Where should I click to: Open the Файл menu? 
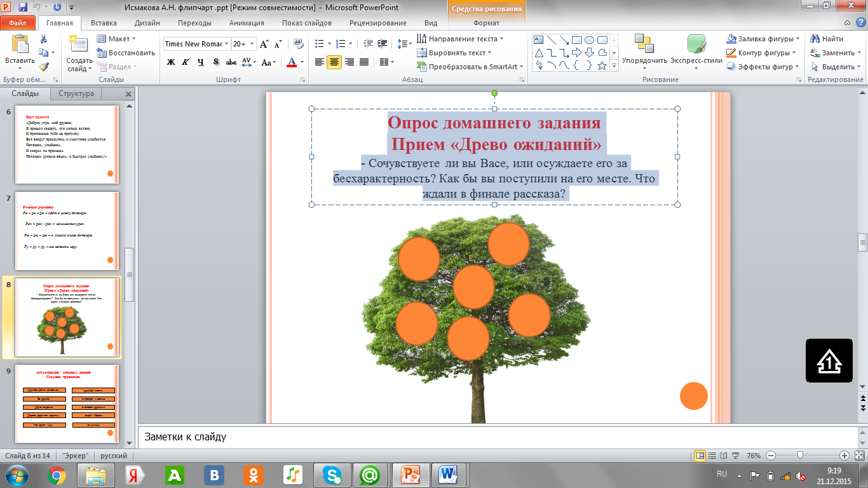pos(18,23)
